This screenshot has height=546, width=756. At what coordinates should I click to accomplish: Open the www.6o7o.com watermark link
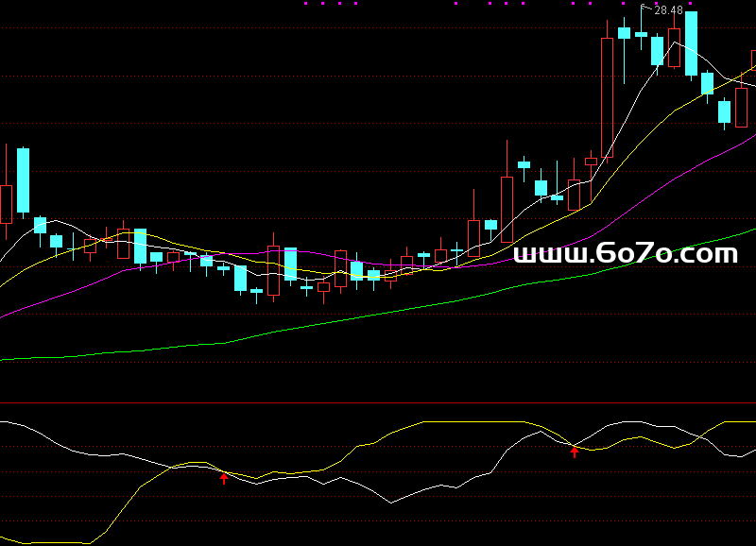(x=626, y=254)
